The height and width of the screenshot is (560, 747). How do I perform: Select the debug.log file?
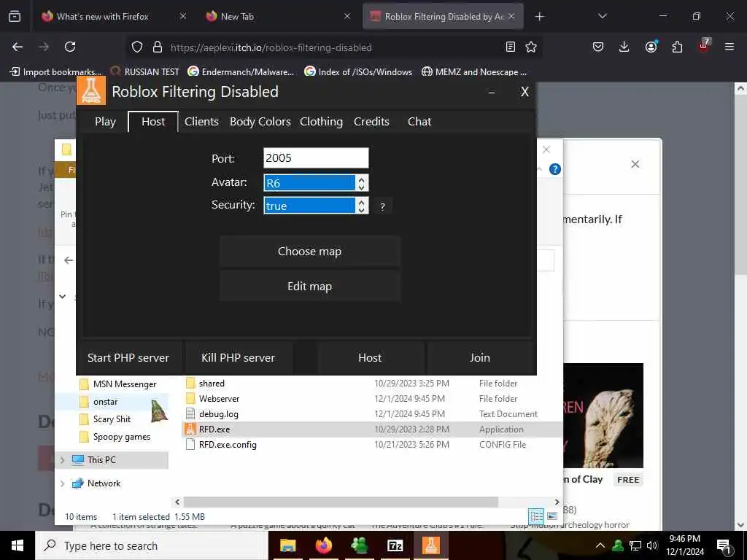click(x=219, y=414)
